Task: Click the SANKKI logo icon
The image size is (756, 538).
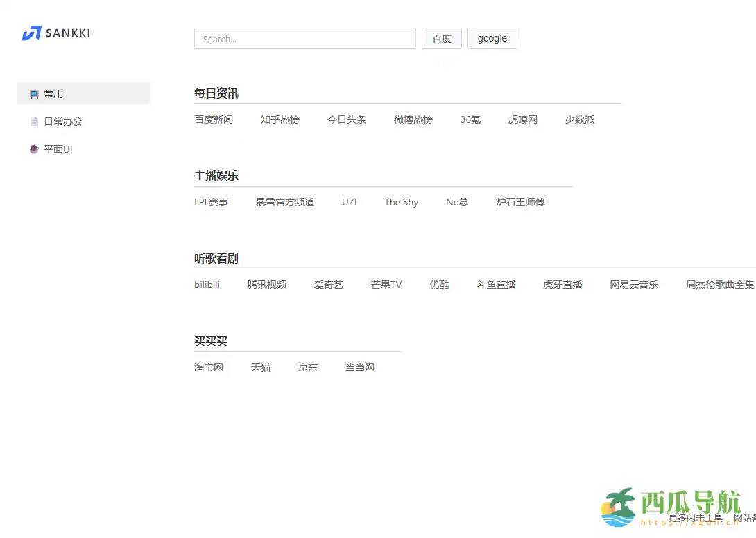Action: tap(31, 33)
